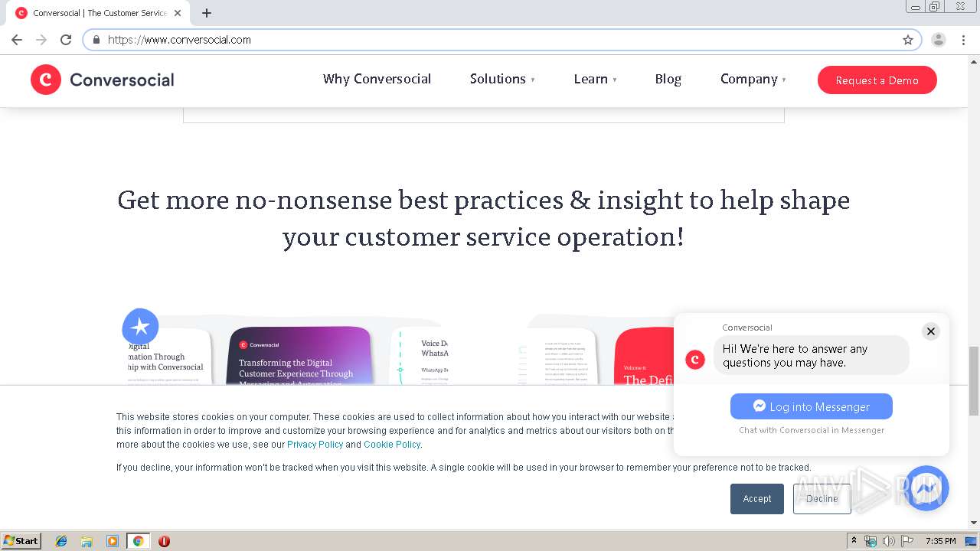Viewport: 980px width, 551px height.
Task: Click the network tray icon
Action: point(871,541)
